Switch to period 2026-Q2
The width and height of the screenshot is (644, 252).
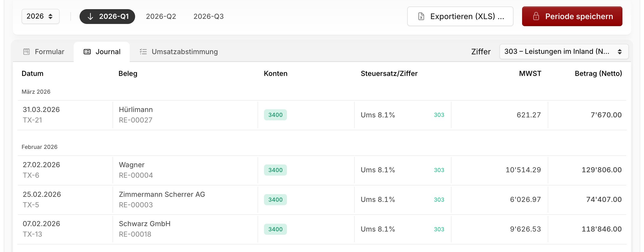[161, 16]
